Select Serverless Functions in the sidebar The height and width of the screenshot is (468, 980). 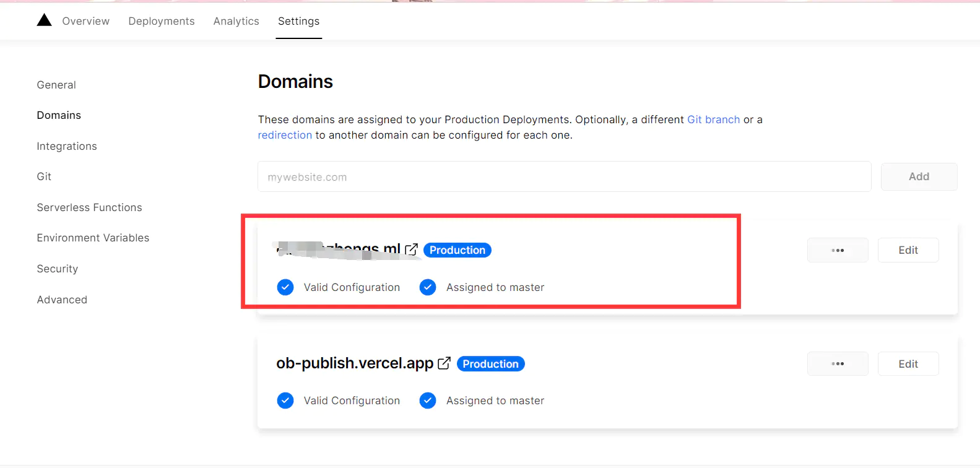coord(89,207)
